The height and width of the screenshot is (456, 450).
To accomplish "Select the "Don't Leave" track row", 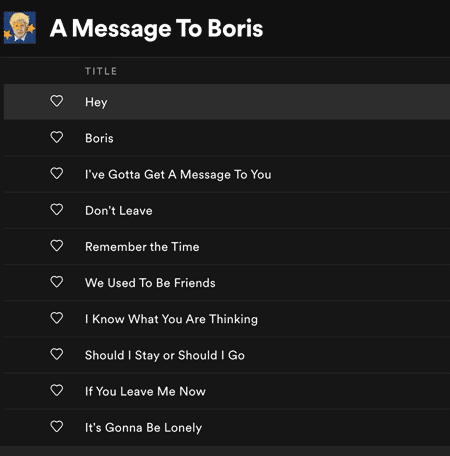I will click(x=227, y=211).
